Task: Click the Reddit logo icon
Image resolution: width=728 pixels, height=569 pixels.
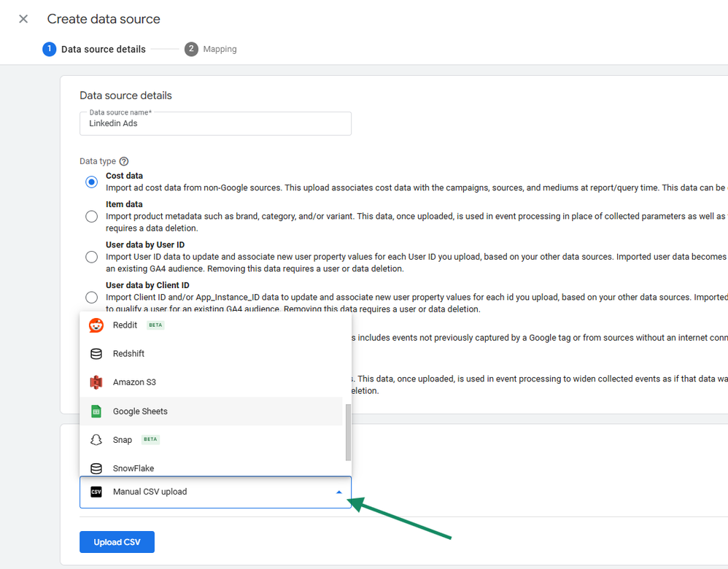Action: coord(96,325)
